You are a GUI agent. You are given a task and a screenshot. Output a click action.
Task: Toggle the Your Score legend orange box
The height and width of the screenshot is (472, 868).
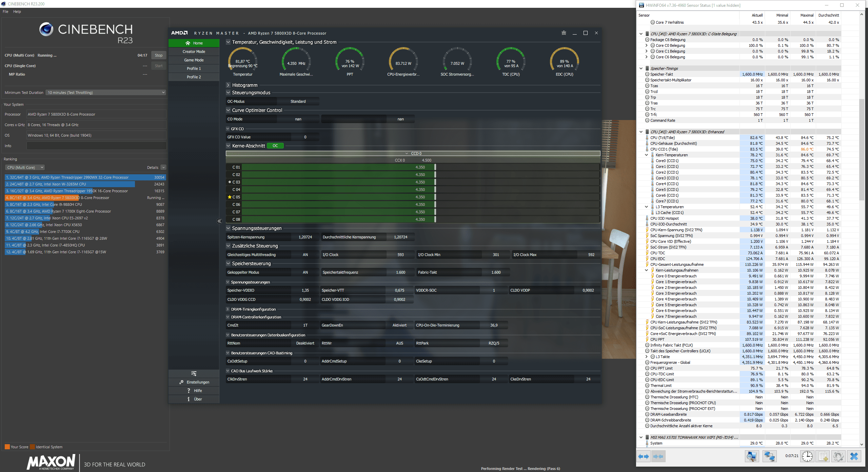tap(7, 447)
